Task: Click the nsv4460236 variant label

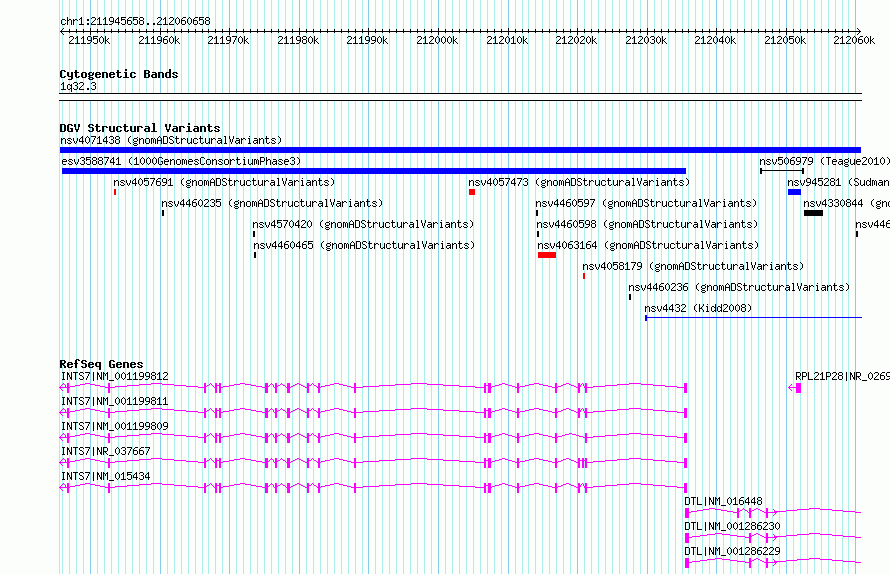Action: click(739, 287)
